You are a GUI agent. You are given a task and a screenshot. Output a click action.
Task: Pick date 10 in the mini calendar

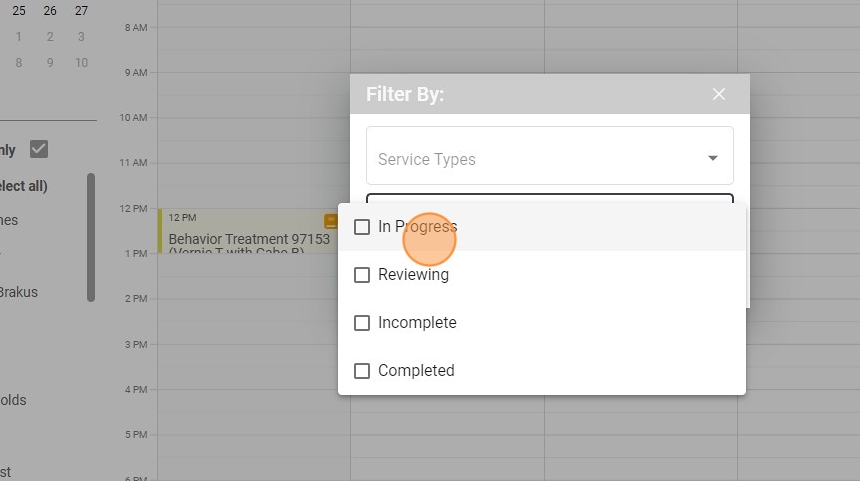(x=81, y=63)
